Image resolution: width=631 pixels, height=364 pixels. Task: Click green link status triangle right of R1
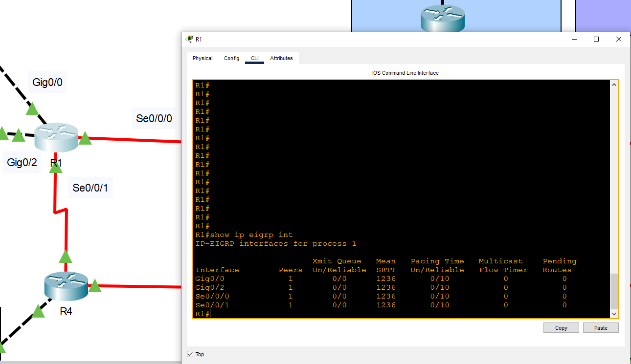(85, 138)
